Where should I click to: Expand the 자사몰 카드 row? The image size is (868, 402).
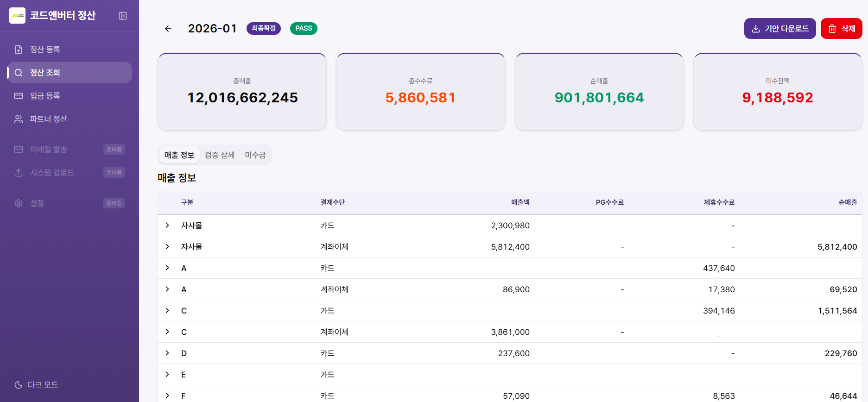pos(167,226)
